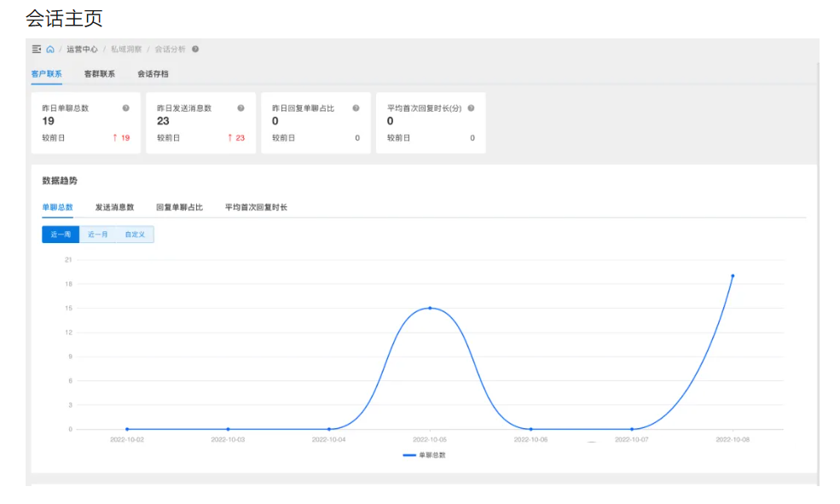This screenshot has width=840, height=504.
Task: Click help icon for 昨日回复单聊占比
Action: 356,108
